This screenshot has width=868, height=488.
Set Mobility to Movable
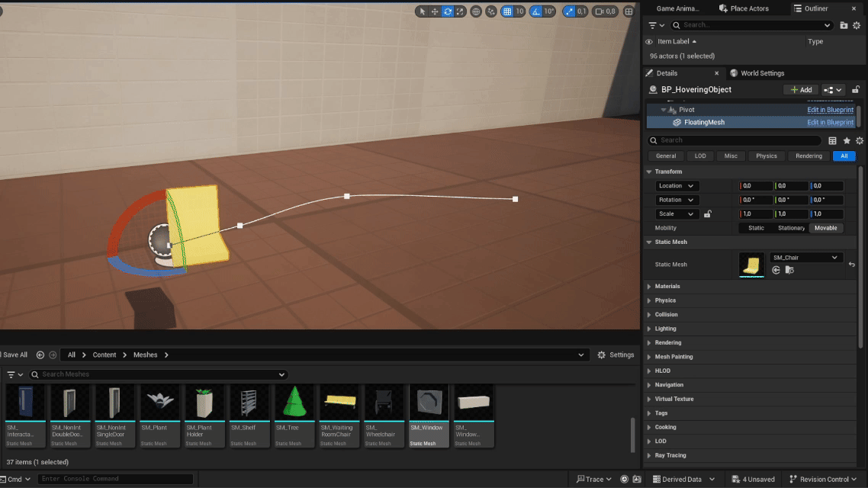point(825,228)
